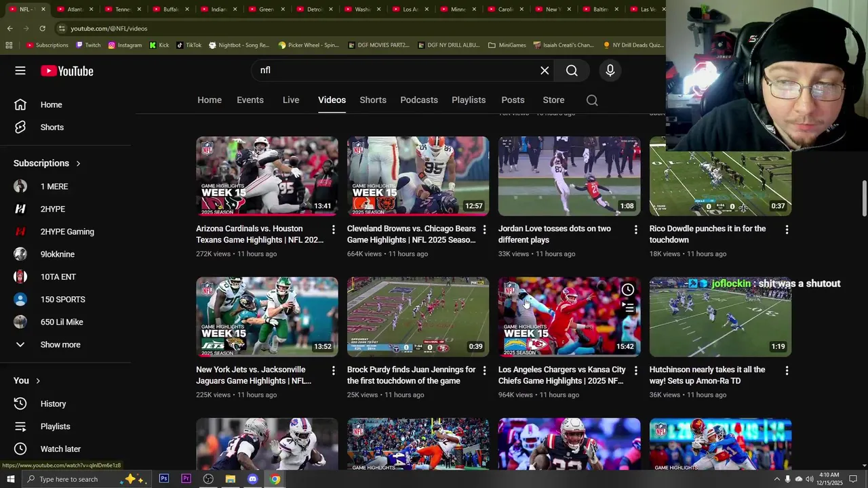Open the YouTube hamburger guide menu
The image size is (868, 488).
(x=20, y=70)
